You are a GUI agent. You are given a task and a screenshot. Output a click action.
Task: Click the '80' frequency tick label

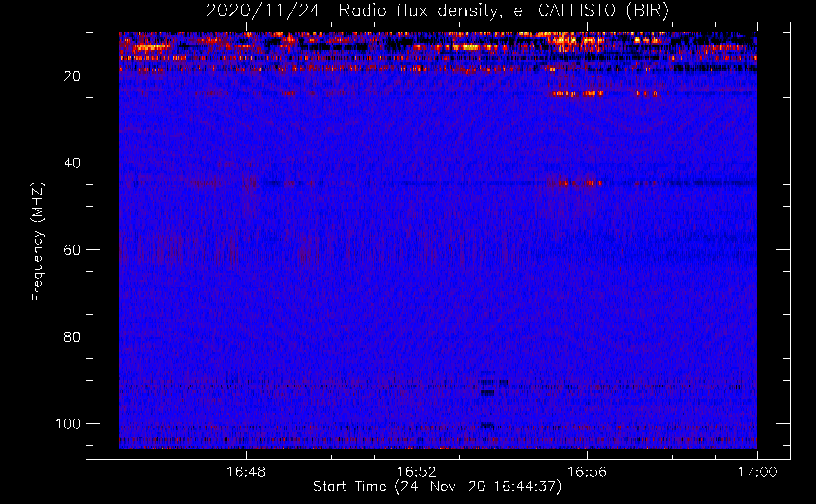pos(72,337)
